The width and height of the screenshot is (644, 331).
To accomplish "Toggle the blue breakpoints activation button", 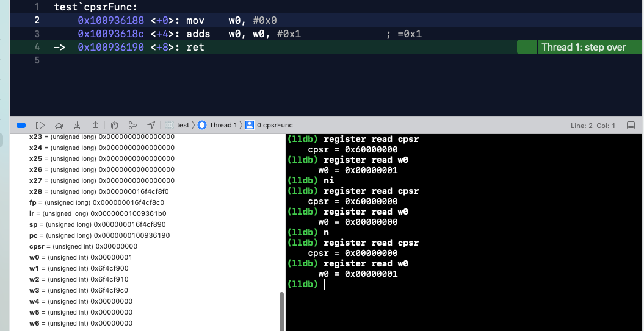I will (21, 125).
